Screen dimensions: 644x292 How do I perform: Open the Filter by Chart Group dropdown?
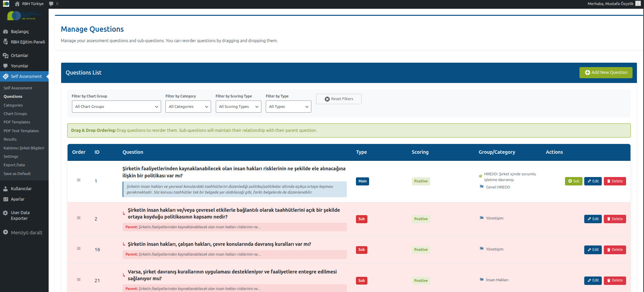(x=116, y=107)
